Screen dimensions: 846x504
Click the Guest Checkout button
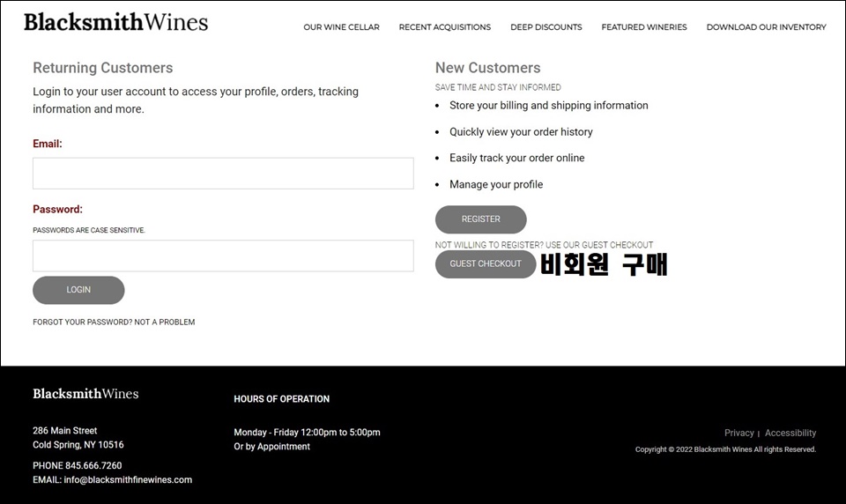[x=486, y=263]
